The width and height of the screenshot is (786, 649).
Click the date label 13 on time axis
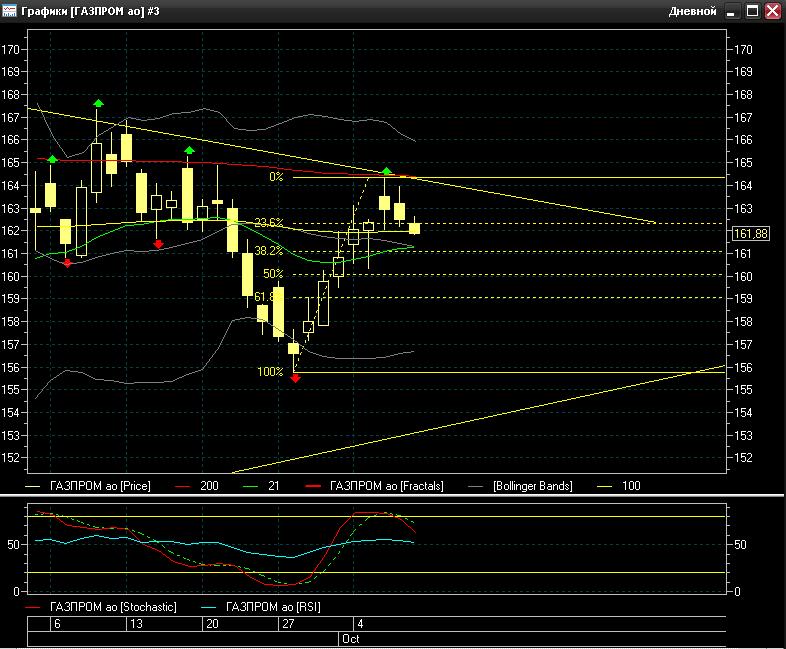point(136,624)
